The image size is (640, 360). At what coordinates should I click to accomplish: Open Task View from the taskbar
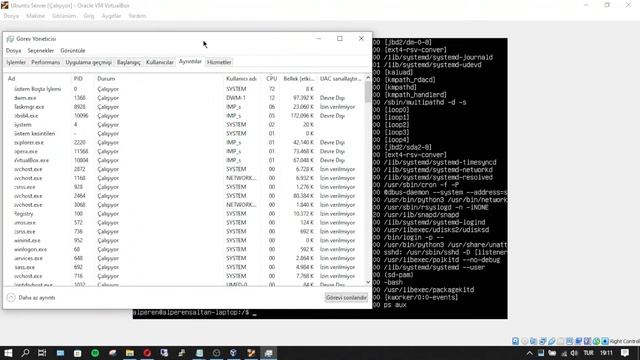pos(42,353)
